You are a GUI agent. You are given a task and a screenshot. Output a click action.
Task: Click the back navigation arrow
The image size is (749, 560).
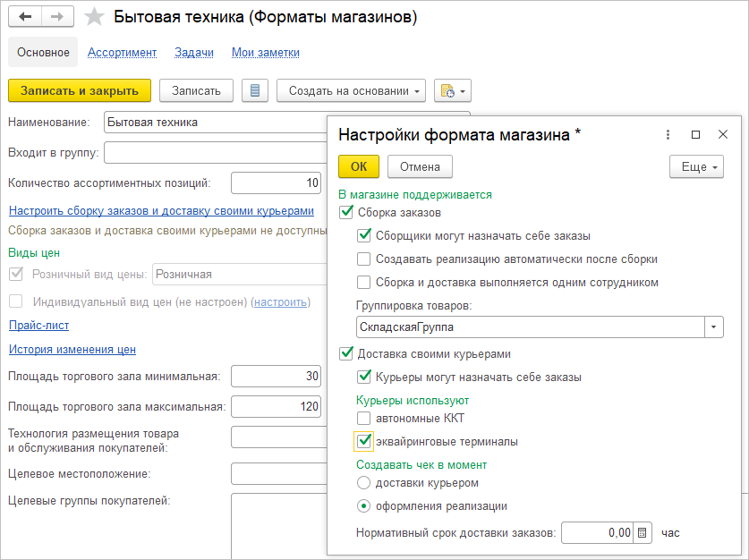(x=25, y=17)
